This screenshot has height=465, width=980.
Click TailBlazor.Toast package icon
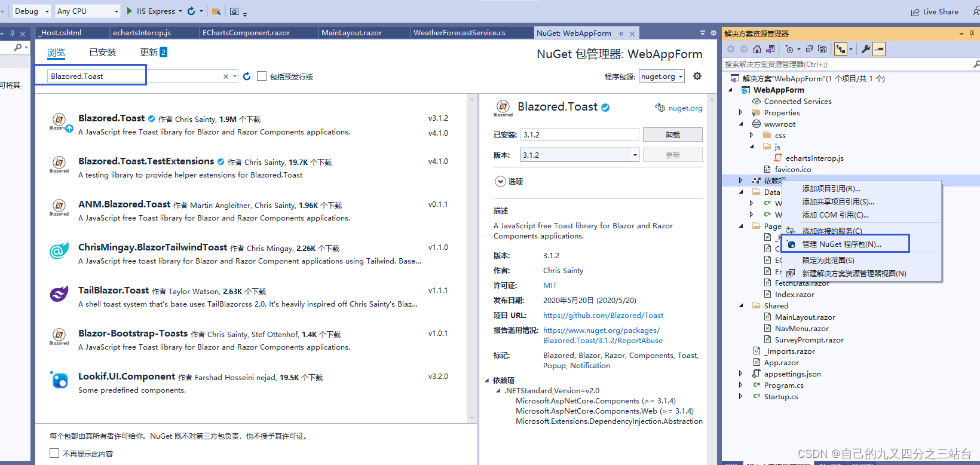click(x=59, y=294)
